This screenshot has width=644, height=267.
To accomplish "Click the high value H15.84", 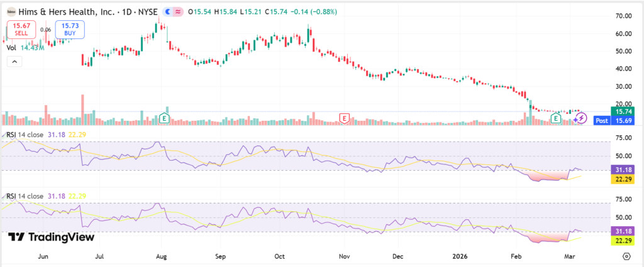I will click(x=226, y=12).
